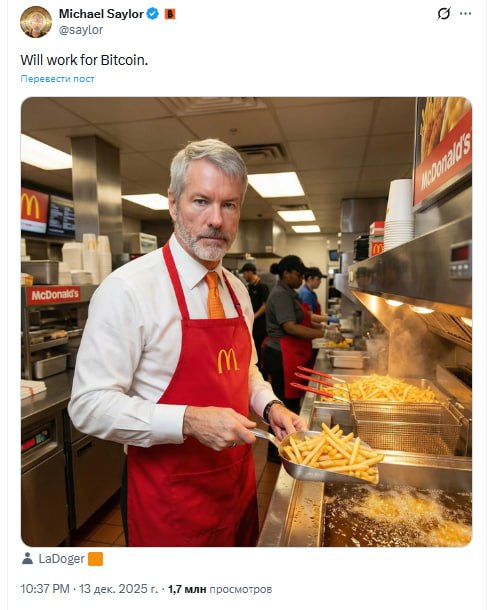Click the scoop of fries in the photo
The width and height of the screenshot is (496, 610).
[x=331, y=453]
